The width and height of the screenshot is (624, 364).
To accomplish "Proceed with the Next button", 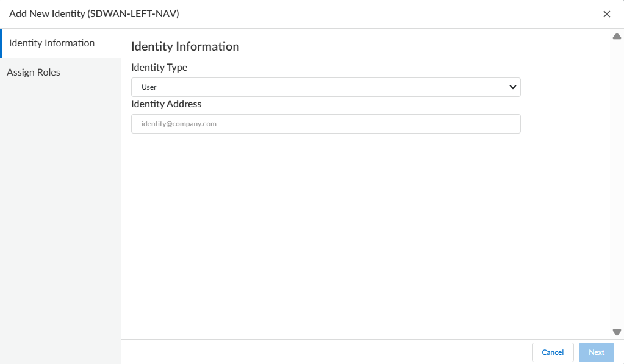I will 596,352.
